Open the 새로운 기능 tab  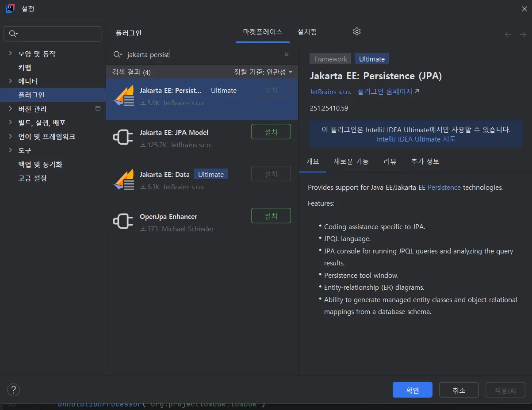tap(351, 161)
